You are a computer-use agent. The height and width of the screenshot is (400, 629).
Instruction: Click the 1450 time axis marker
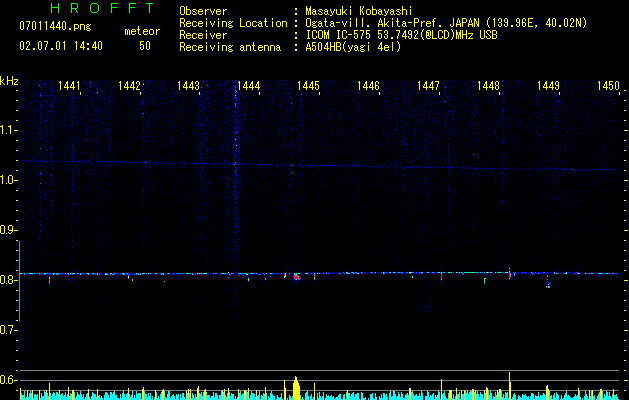[608, 86]
